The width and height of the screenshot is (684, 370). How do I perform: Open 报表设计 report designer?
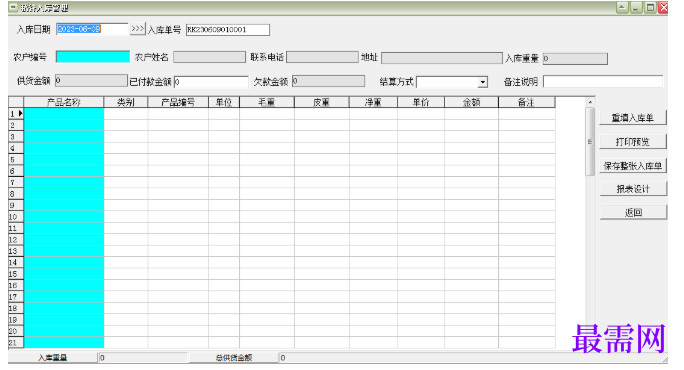(633, 189)
